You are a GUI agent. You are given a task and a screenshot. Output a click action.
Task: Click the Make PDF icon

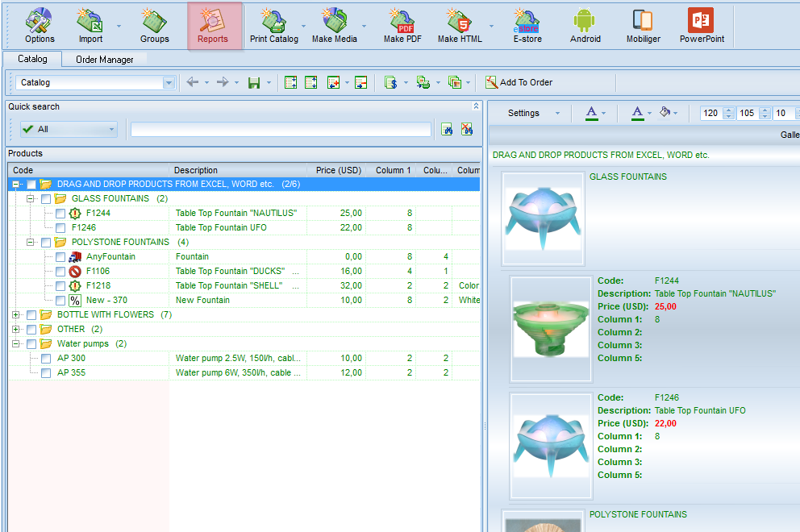pyautogui.click(x=404, y=26)
